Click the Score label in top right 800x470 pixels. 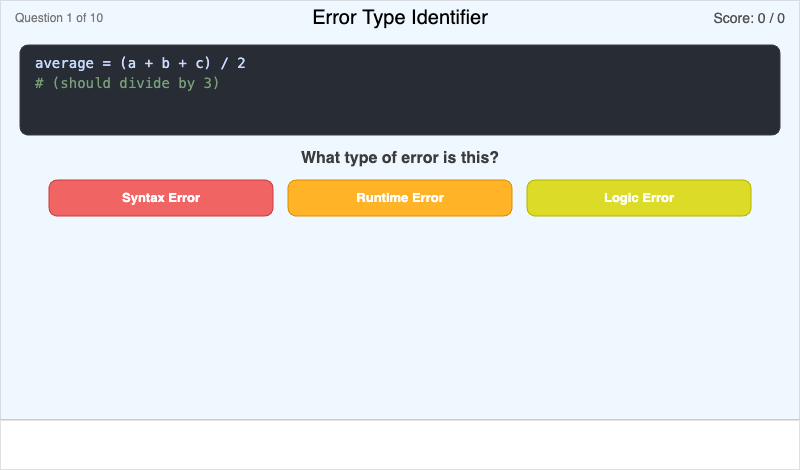click(734, 18)
